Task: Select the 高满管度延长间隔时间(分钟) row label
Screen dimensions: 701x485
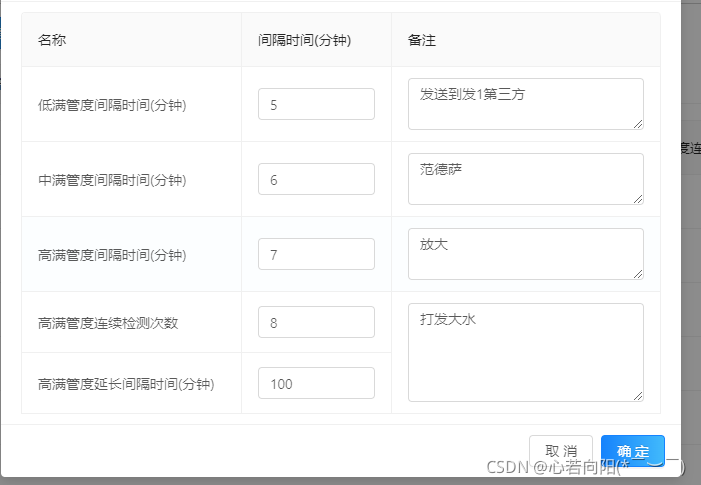Action: 126,384
